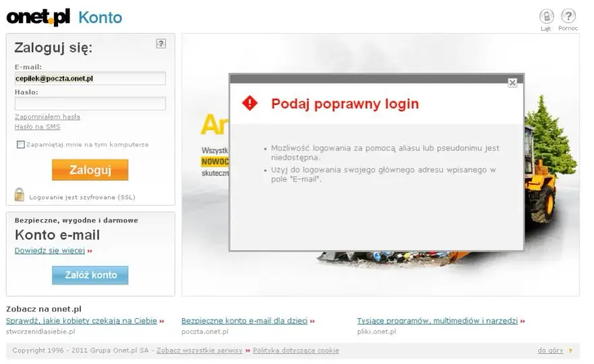Screen dimensions: 594x364
Task: Open the Polityka dotycząca cookie link
Action: (x=296, y=351)
